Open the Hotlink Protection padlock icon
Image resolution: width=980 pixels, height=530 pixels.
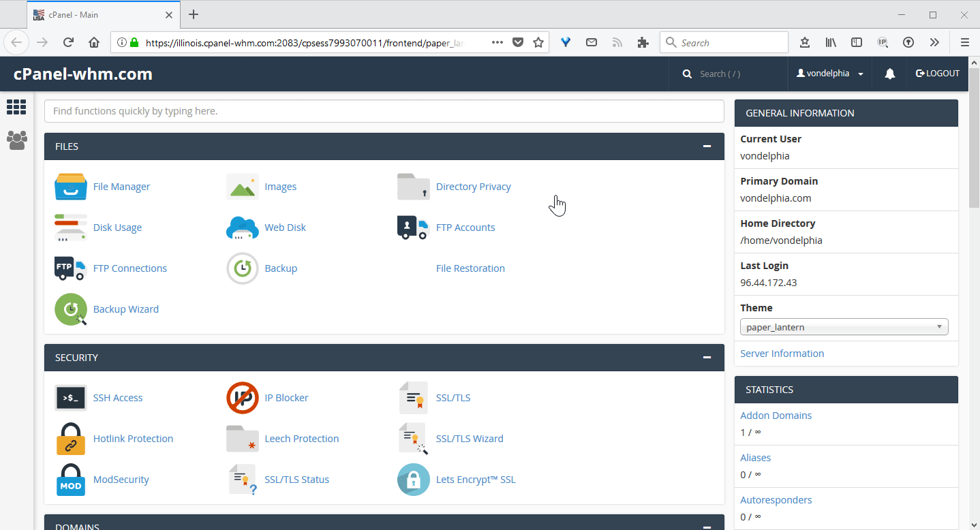coord(71,439)
